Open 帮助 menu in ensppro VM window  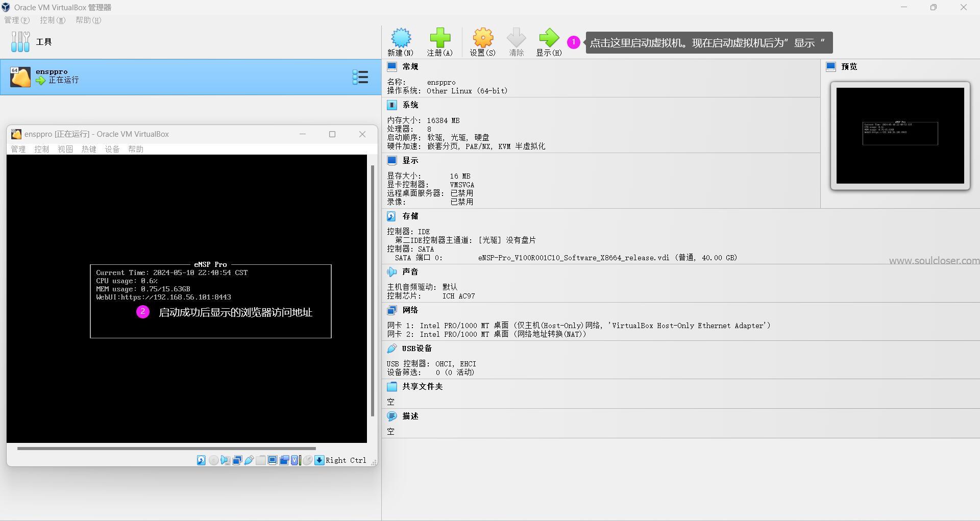click(136, 149)
